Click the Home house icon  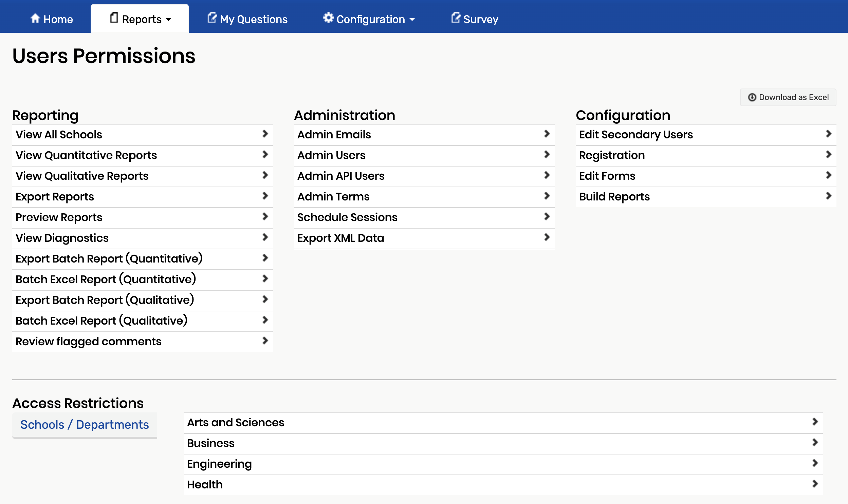pyautogui.click(x=35, y=18)
